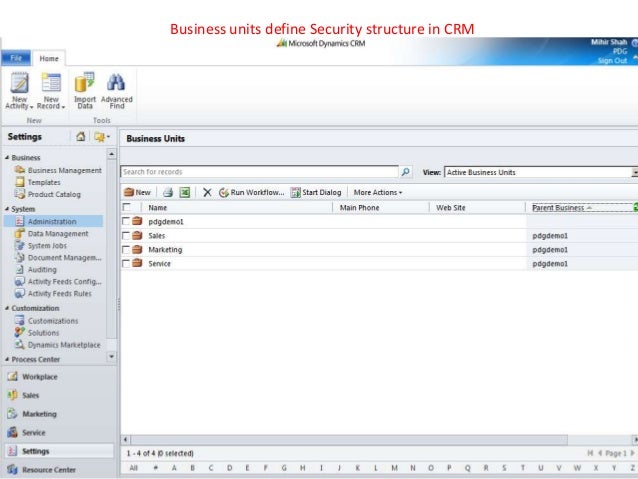The height and width of the screenshot is (479, 638).
Task: Click the pdgdemo1 business unit icon
Action: 137,221
